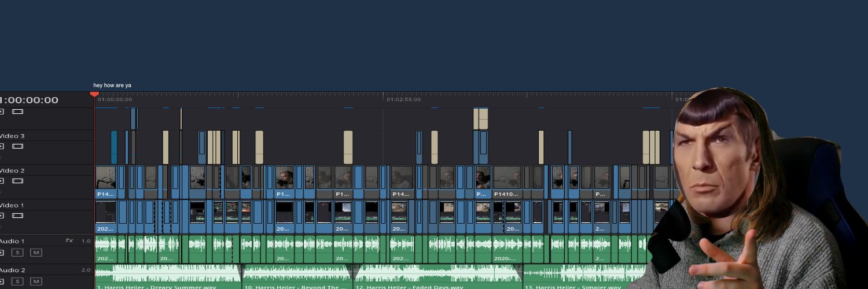Click ruler timecode label 01:02:58:00

pos(404,99)
